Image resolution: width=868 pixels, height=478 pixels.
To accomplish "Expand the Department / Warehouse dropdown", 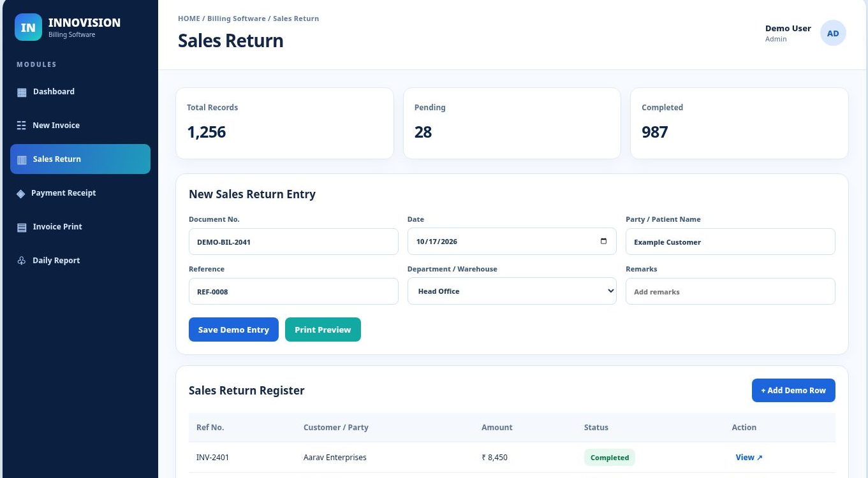I will pyautogui.click(x=512, y=291).
